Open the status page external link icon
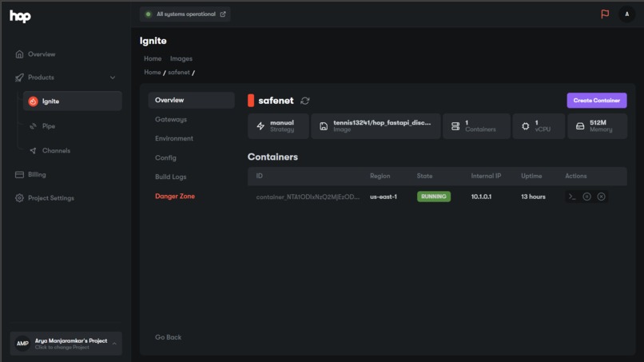The image size is (644, 362). coord(223,14)
